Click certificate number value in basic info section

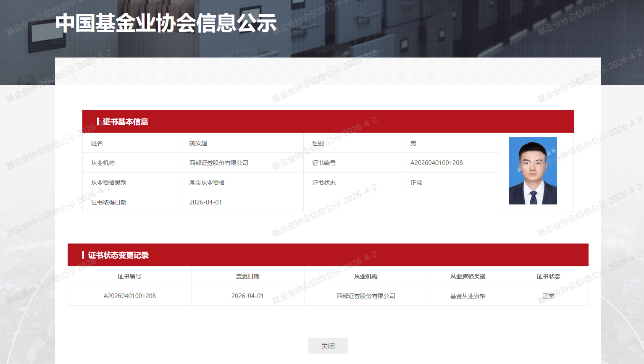(436, 163)
